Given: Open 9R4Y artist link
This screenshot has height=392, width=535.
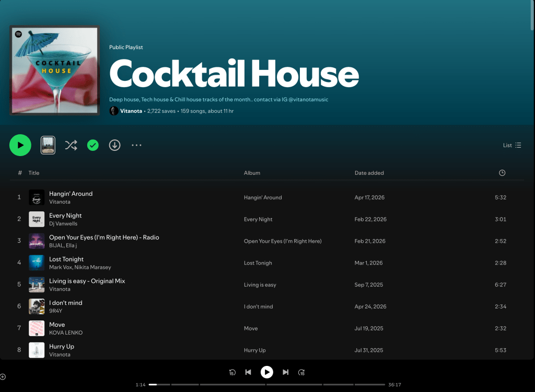Looking at the screenshot, I should pos(55,311).
